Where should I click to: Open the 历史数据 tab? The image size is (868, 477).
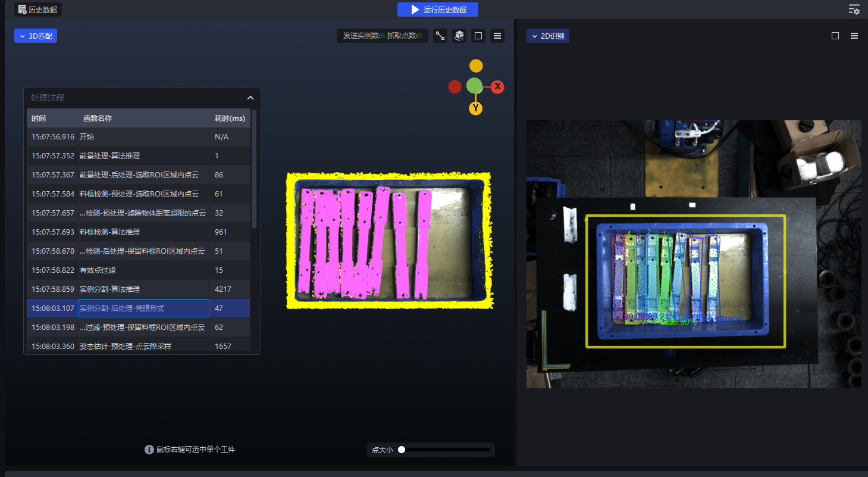coord(38,10)
